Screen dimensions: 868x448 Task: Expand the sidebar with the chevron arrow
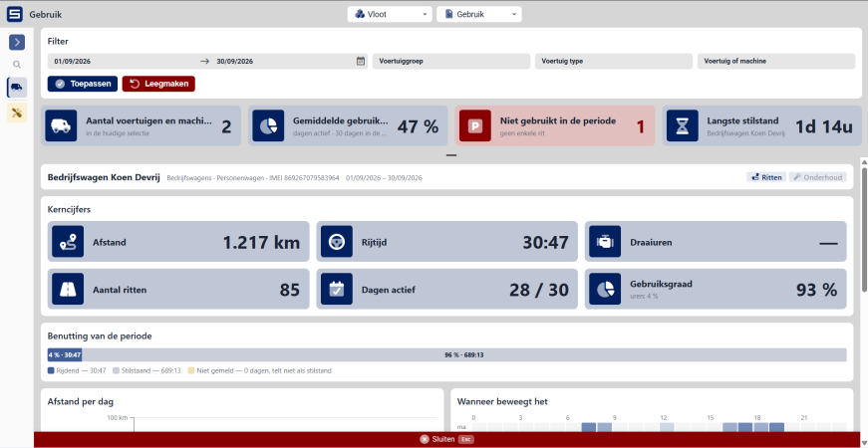tap(17, 42)
